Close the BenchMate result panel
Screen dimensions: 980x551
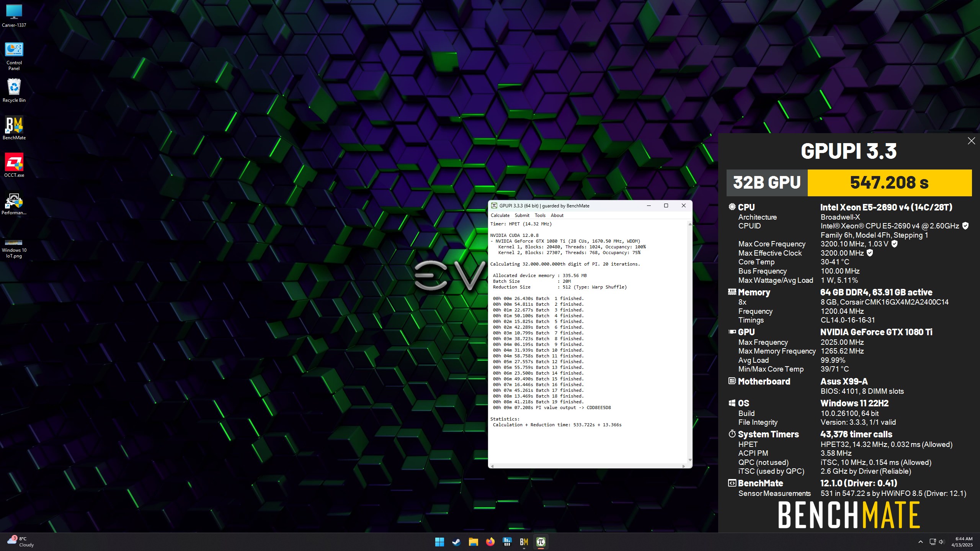coord(971,141)
